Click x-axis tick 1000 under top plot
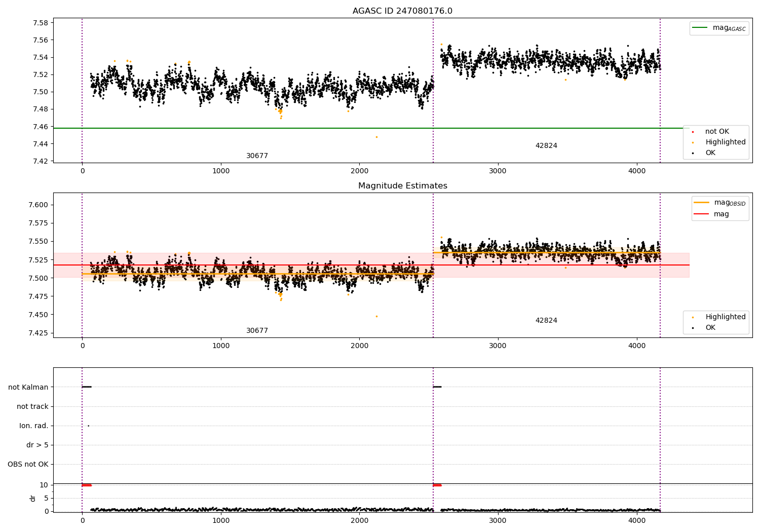 pyautogui.click(x=221, y=171)
